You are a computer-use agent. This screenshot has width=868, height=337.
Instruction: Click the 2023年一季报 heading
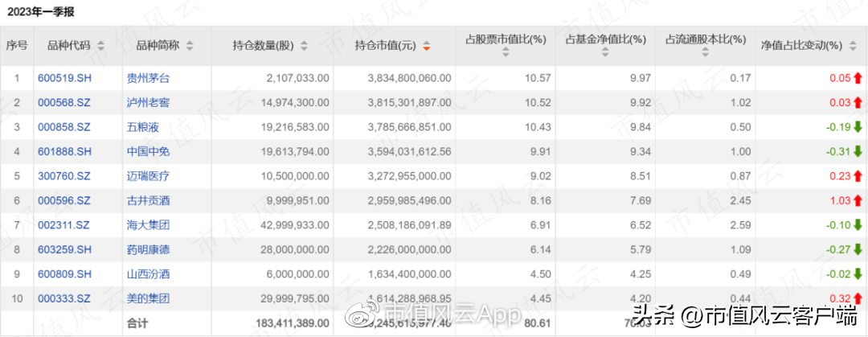pyautogui.click(x=41, y=11)
